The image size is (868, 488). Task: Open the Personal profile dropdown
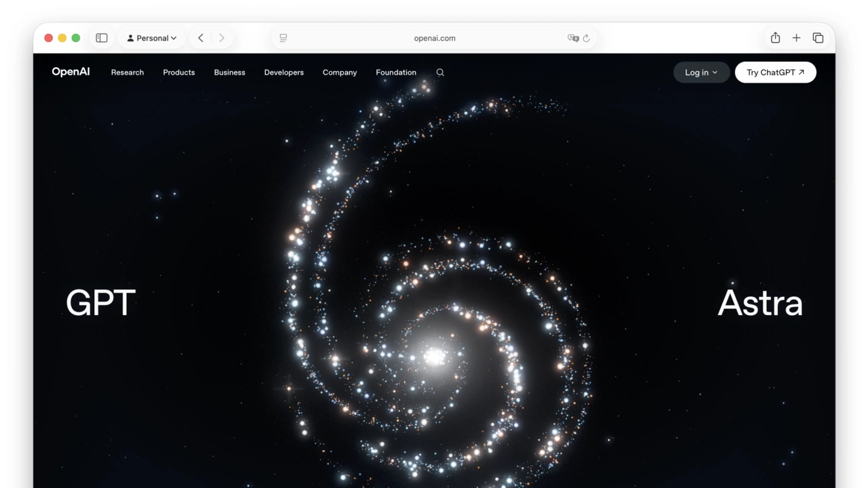click(x=152, y=38)
